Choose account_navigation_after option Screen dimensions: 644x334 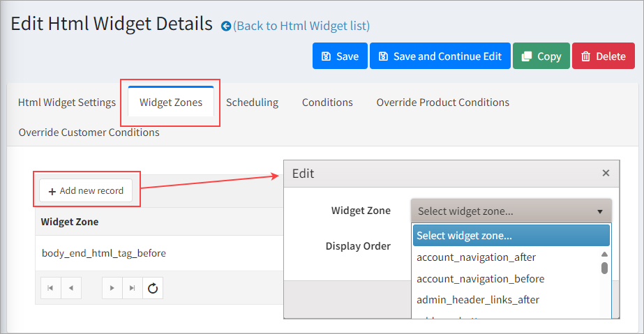pos(476,257)
